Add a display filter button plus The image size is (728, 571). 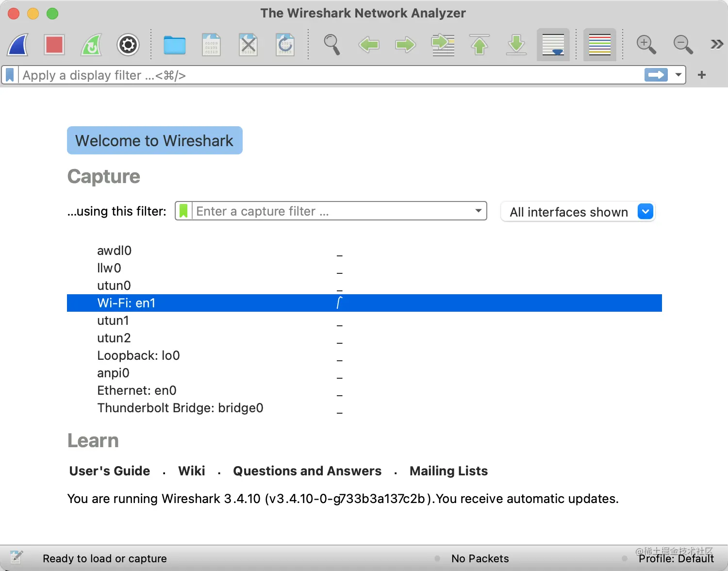pos(701,75)
